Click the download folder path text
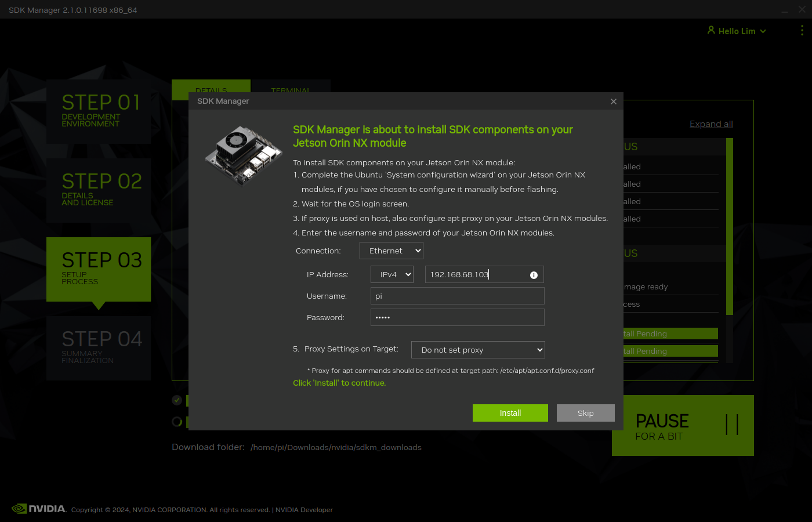812x522 pixels. pyautogui.click(x=336, y=447)
